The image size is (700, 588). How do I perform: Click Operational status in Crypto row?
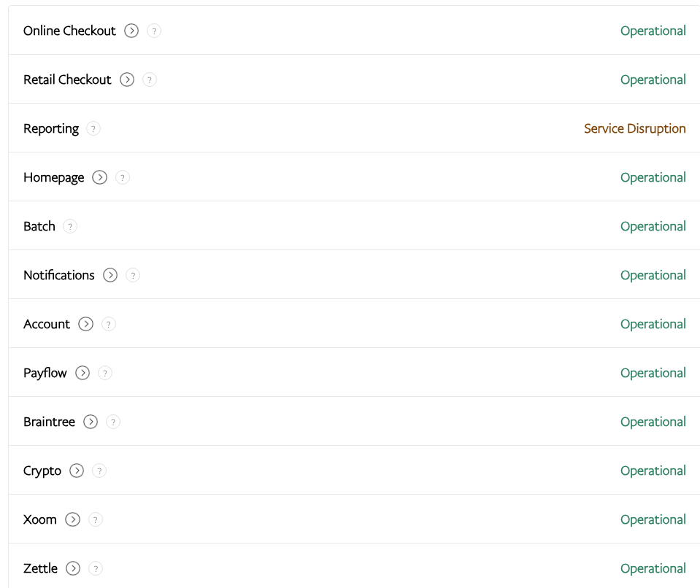click(x=653, y=471)
